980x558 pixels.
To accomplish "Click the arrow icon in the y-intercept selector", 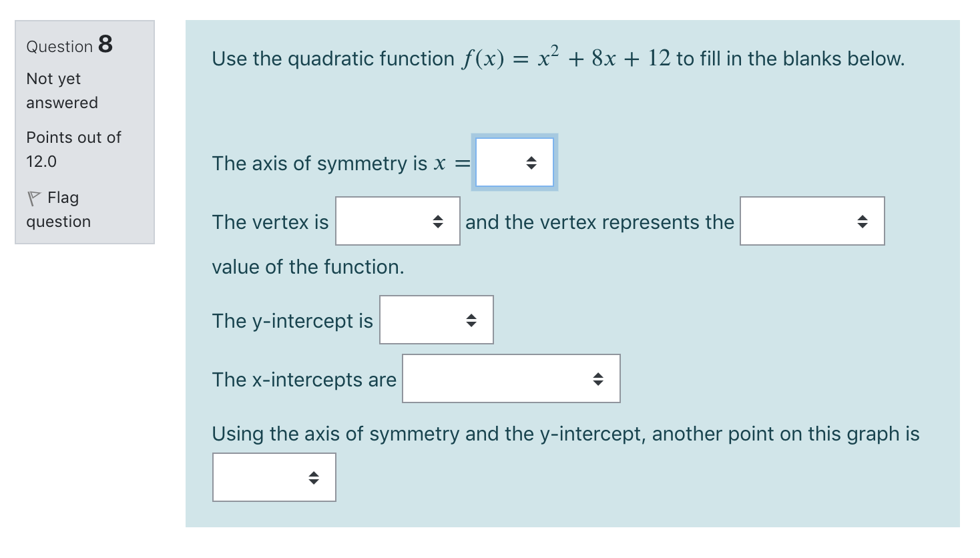I will [x=471, y=320].
